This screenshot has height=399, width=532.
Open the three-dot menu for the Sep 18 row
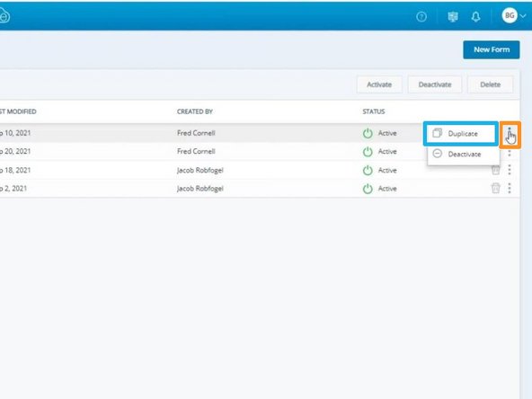point(510,170)
